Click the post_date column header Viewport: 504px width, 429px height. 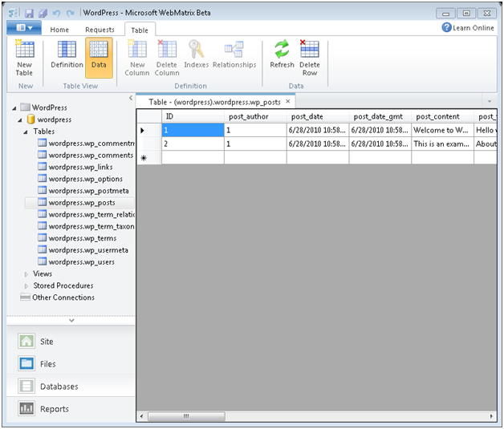pos(318,116)
